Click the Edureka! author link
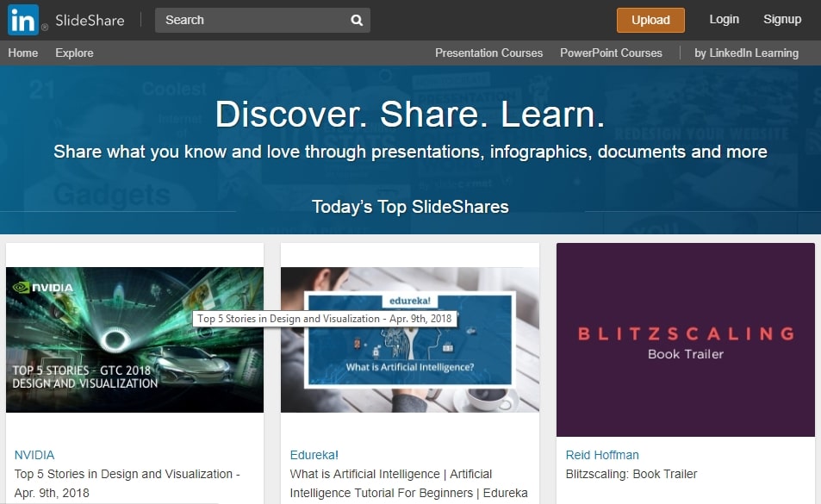Image resolution: width=821 pixels, height=504 pixels. tap(314, 455)
